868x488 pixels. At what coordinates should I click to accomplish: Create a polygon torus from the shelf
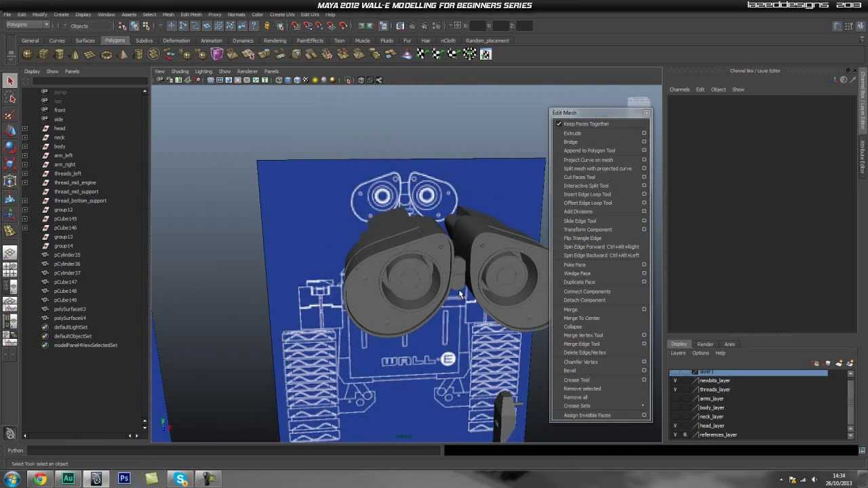[x=106, y=54]
